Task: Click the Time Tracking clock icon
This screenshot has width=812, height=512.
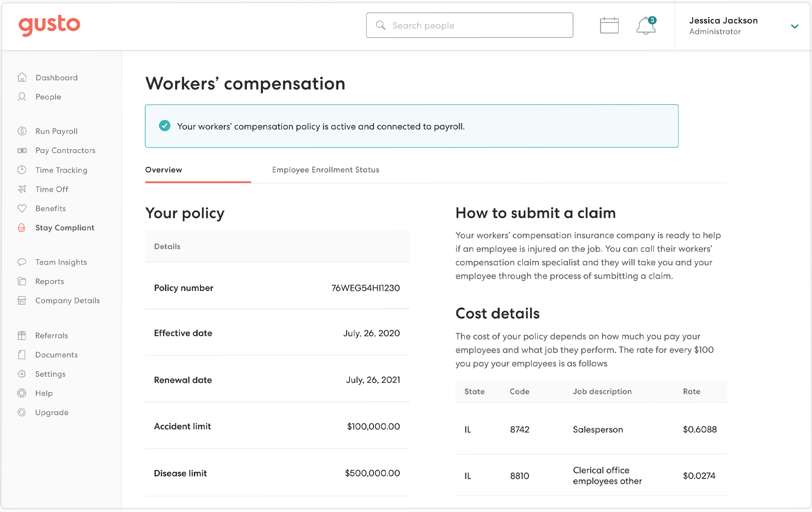Action: pos(22,170)
